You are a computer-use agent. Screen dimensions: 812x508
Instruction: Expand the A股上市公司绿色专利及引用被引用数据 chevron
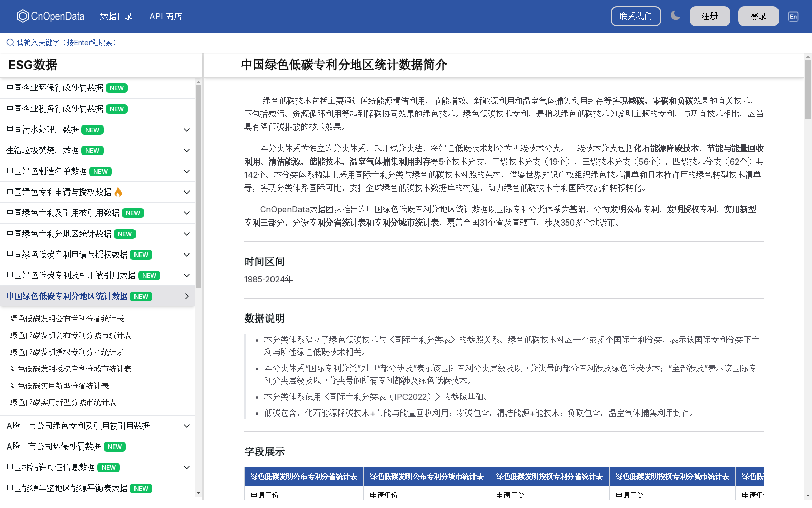[187, 426]
